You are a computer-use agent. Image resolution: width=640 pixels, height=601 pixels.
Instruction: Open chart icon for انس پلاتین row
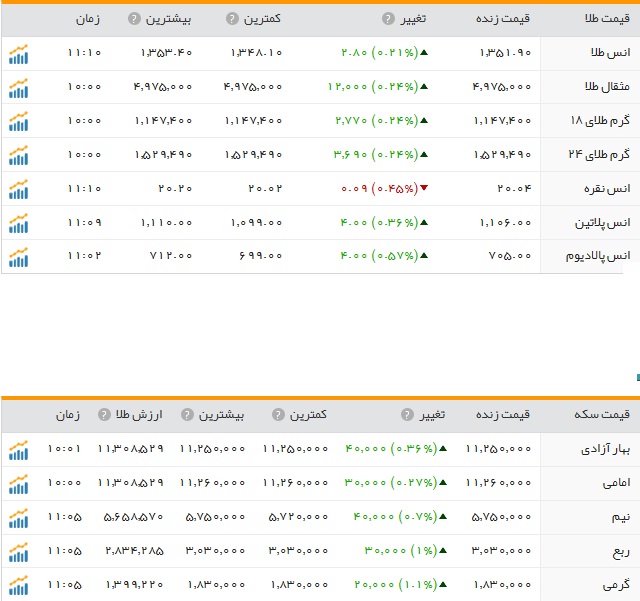(x=18, y=223)
